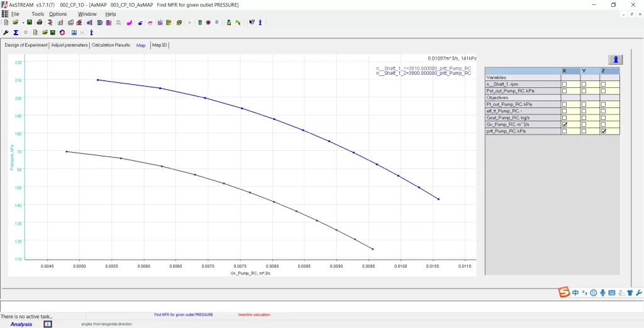Click the blue ring shaped icon
This screenshot has height=328, width=644.
[x=100, y=22]
